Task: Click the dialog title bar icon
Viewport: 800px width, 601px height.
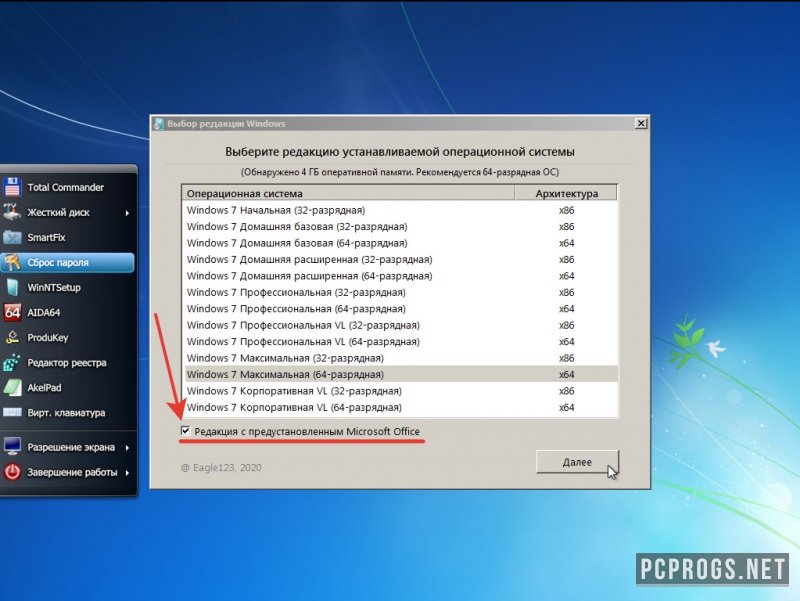Action: [x=159, y=123]
